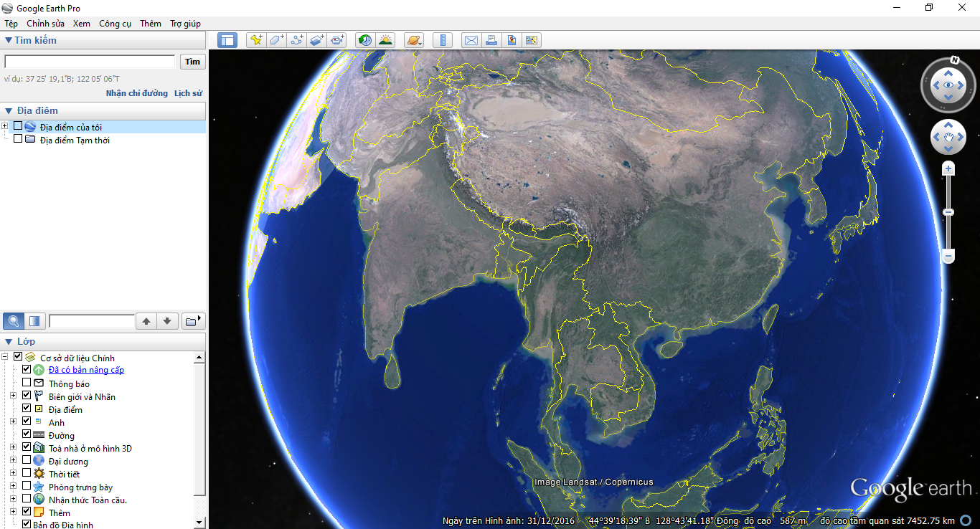The width and height of the screenshot is (980, 529).
Task: Click in the search input field
Action: pyautogui.click(x=90, y=62)
